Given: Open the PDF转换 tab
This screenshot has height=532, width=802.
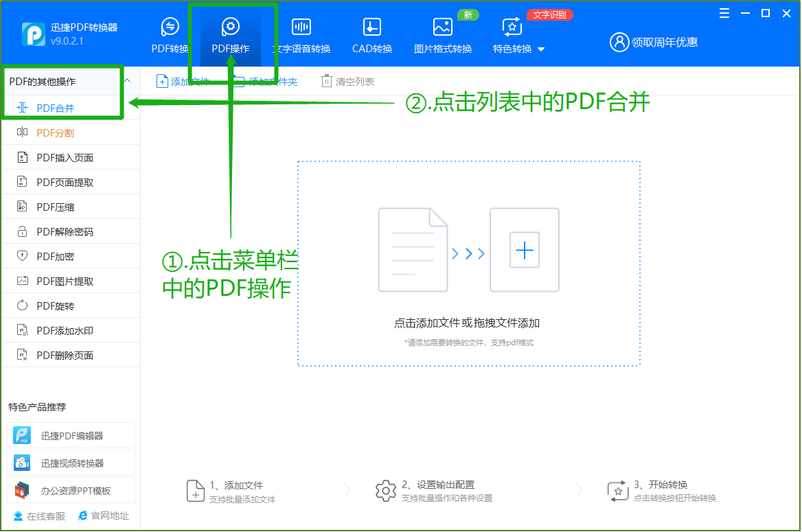Looking at the screenshot, I should tap(170, 36).
